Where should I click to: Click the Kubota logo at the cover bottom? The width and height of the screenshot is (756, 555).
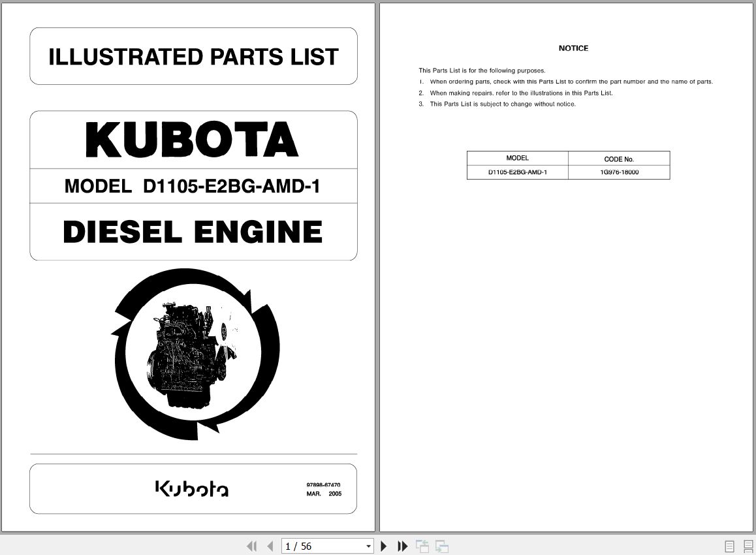[x=192, y=488]
